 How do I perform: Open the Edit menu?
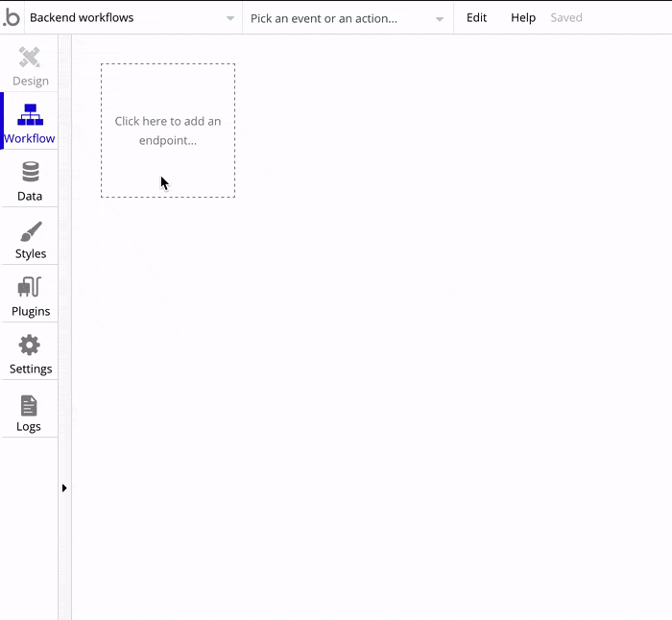click(x=476, y=17)
